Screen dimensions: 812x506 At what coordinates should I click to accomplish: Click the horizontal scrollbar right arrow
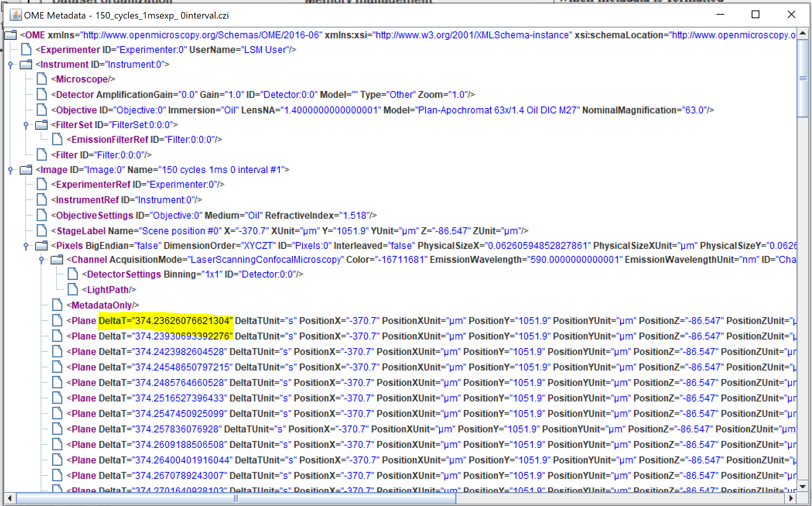(x=791, y=498)
